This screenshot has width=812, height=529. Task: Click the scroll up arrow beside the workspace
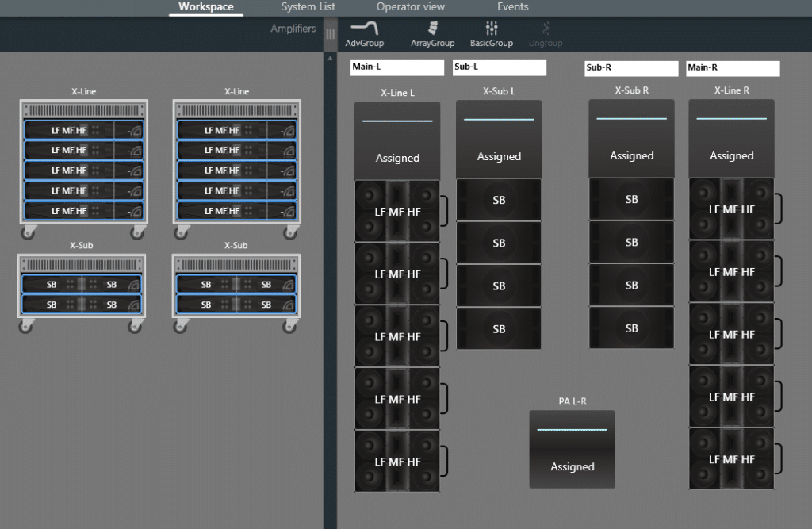coord(331,58)
